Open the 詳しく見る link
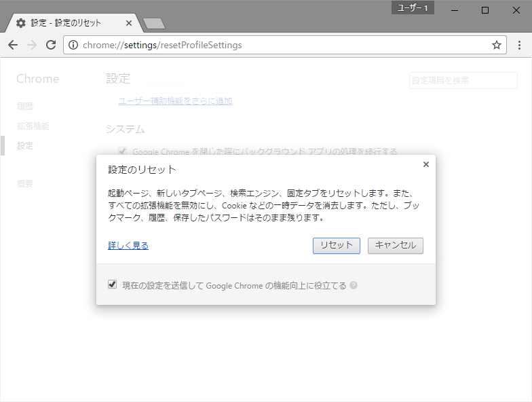This screenshot has height=402, width=532. [x=128, y=245]
